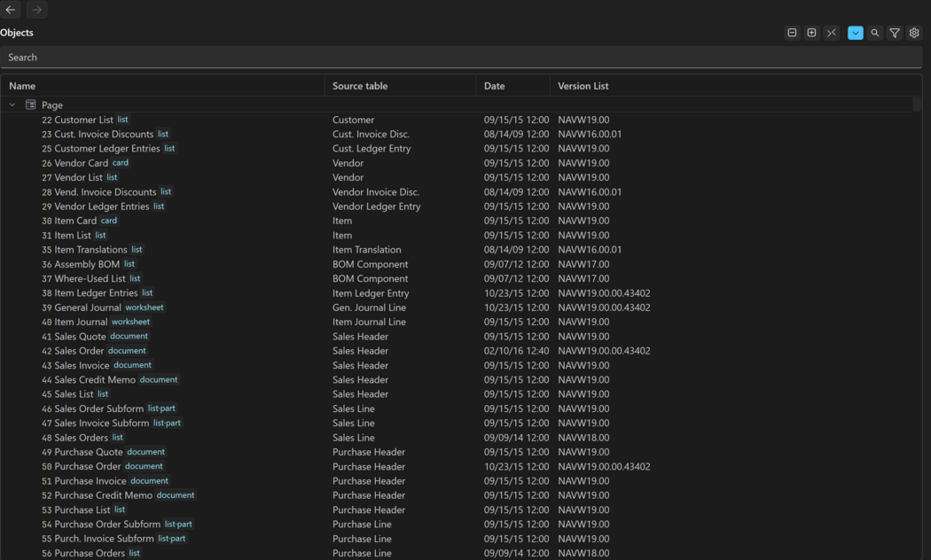Select 40 Item Journal
Image resolution: width=931 pixels, height=560 pixels.
click(74, 323)
